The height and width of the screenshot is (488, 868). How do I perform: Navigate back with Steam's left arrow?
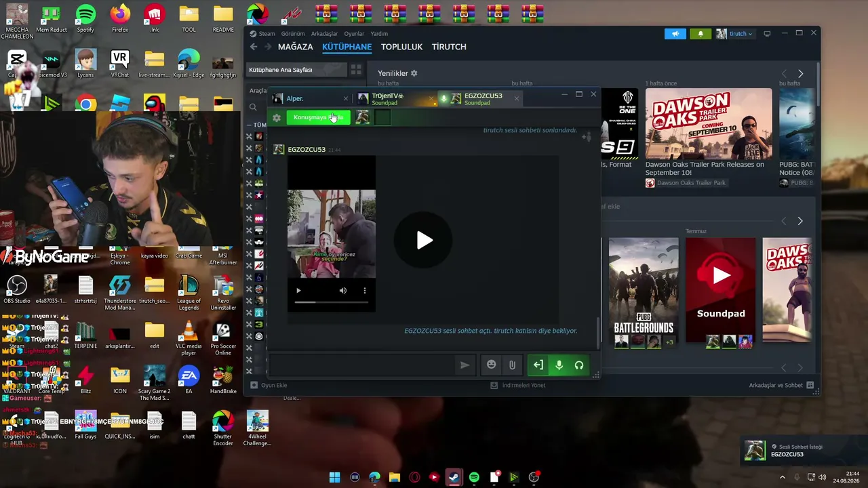point(254,47)
